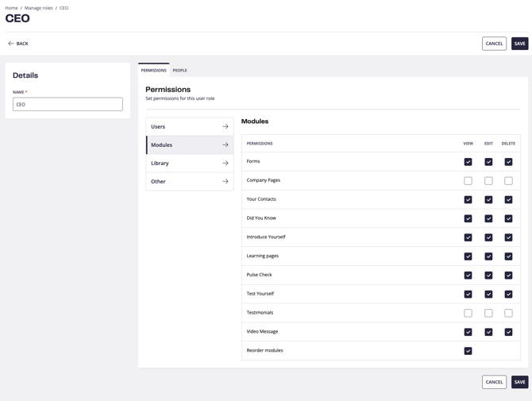Toggle View for Did You Know
532x401 pixels.
point(468,218)
